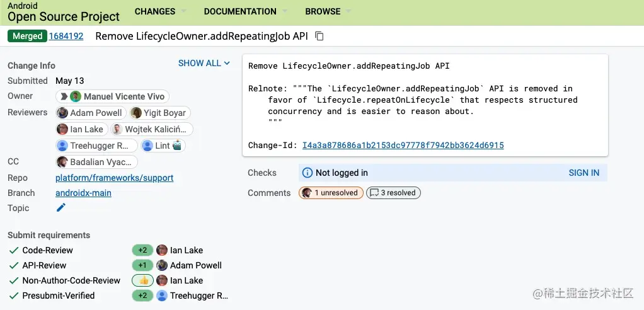Click the Checks label

pyautogui.click(x=262, y=173)
